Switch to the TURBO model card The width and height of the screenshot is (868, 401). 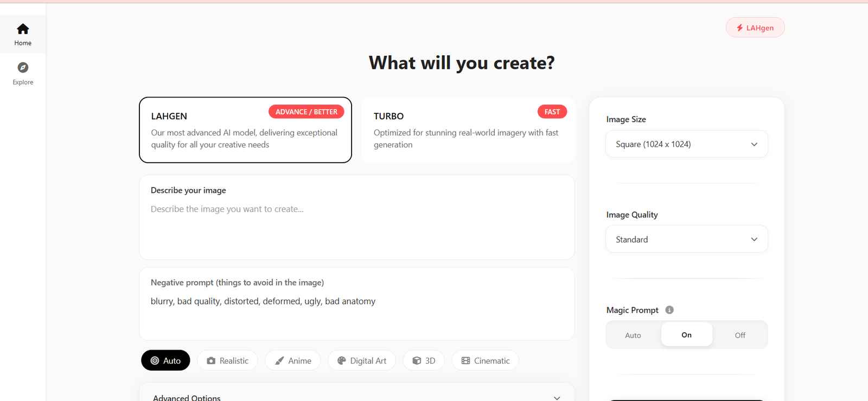tap(468, 130)
